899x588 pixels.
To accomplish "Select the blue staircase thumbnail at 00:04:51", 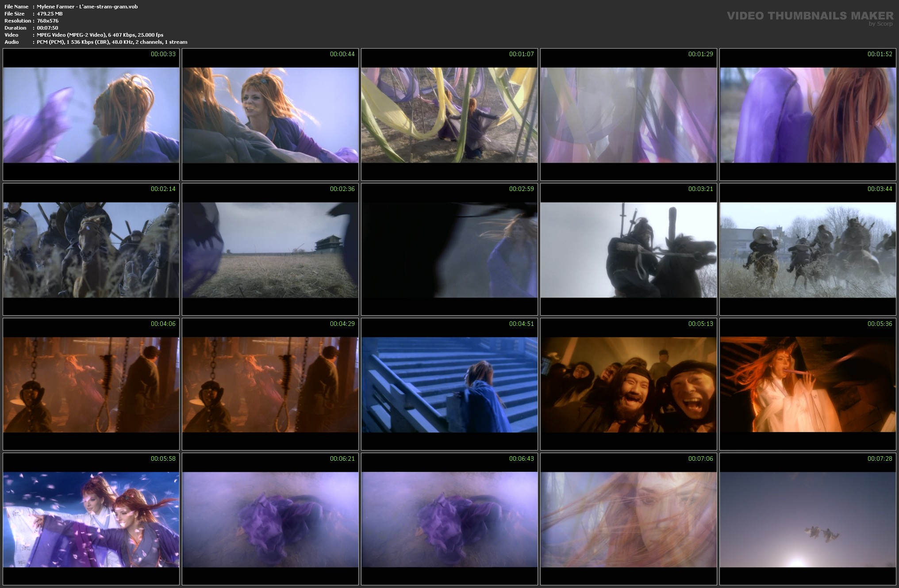I will pos(449,384).
